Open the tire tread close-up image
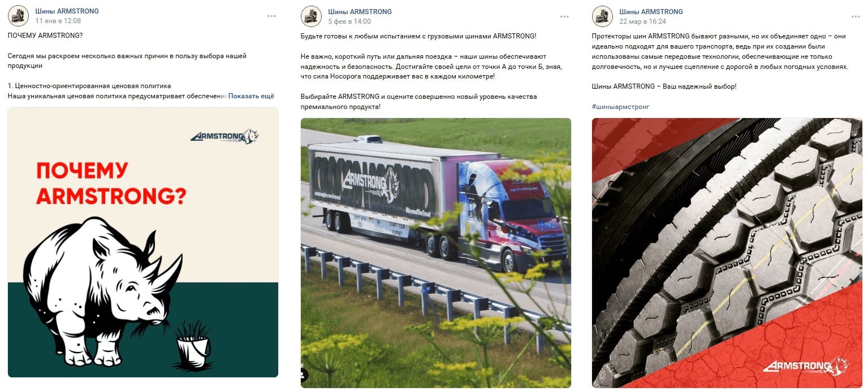 click(x=727, y=252)
